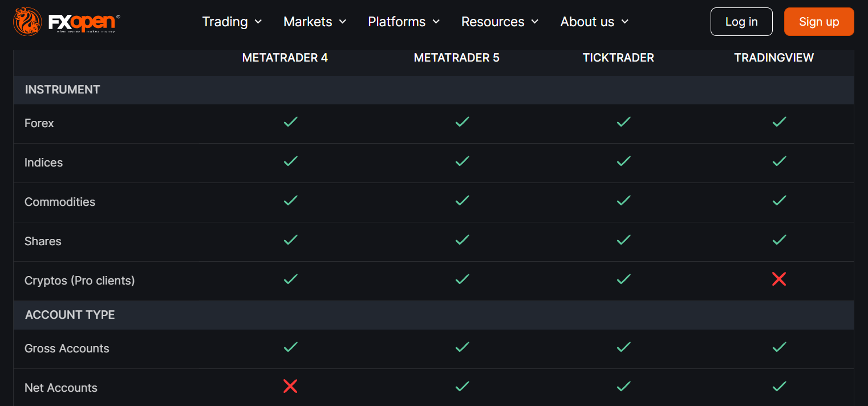Image resolution: width=868 pixels, height=406 pixels.
Task: Click the Shares checkmark under TradingView
Action: (x=779, y=239)
